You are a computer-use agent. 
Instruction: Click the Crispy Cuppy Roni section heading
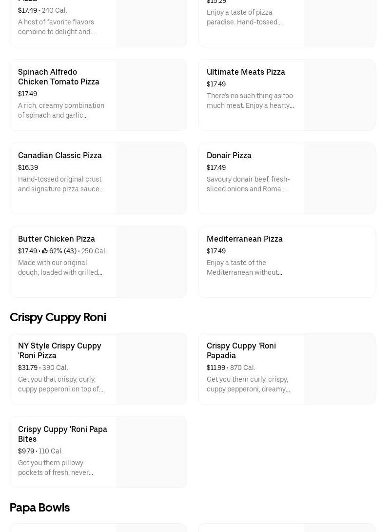point(58,317)
